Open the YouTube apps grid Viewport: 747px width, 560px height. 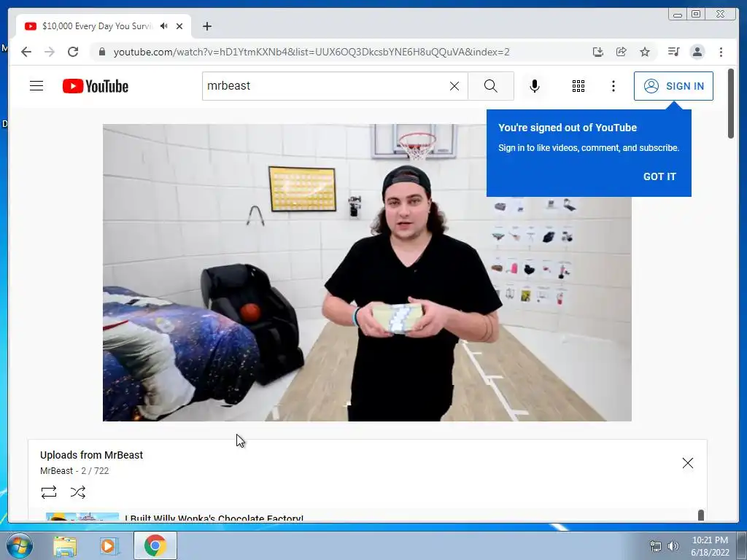coord(578,86)
